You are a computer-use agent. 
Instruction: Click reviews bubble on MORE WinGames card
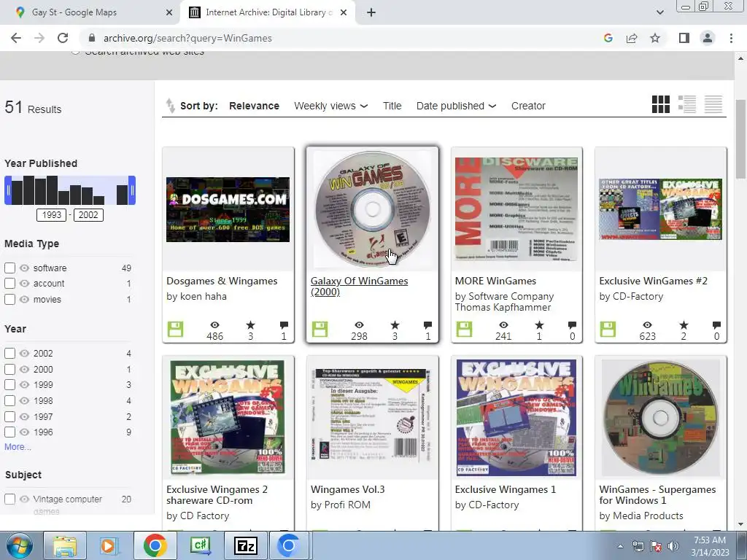(x=572, y=325)
